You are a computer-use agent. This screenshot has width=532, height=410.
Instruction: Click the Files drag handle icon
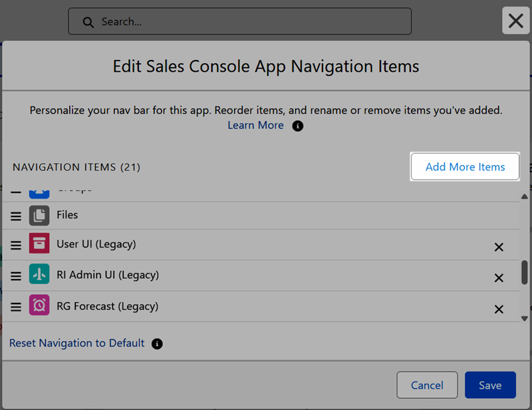click(x=15, y=216)
